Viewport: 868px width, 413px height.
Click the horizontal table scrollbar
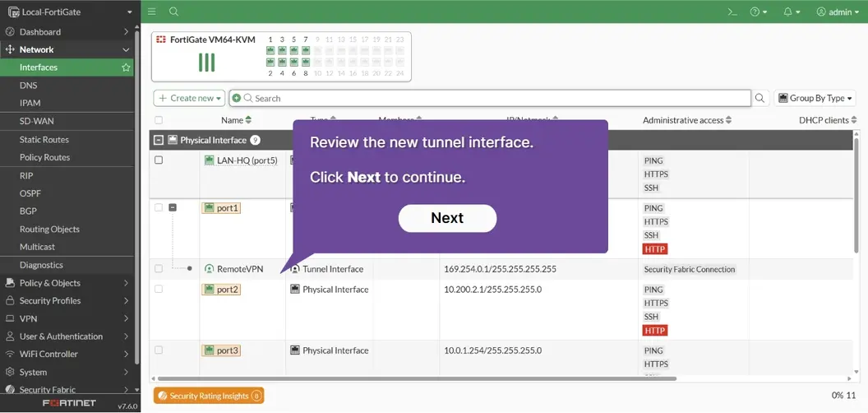416,378
